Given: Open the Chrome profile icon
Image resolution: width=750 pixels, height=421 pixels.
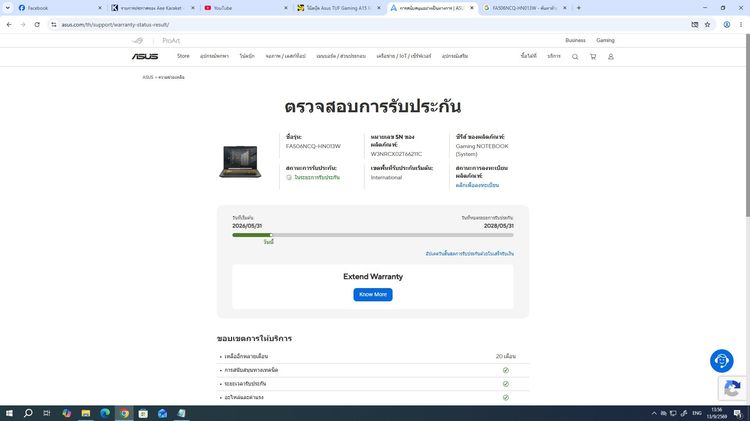Looking at the screenshot, I should click(x=727, y=24).
